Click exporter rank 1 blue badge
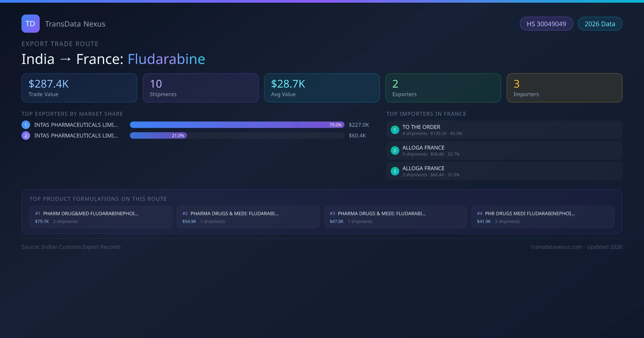The width and height of the screenshot is (644, 338). [26, 125]
